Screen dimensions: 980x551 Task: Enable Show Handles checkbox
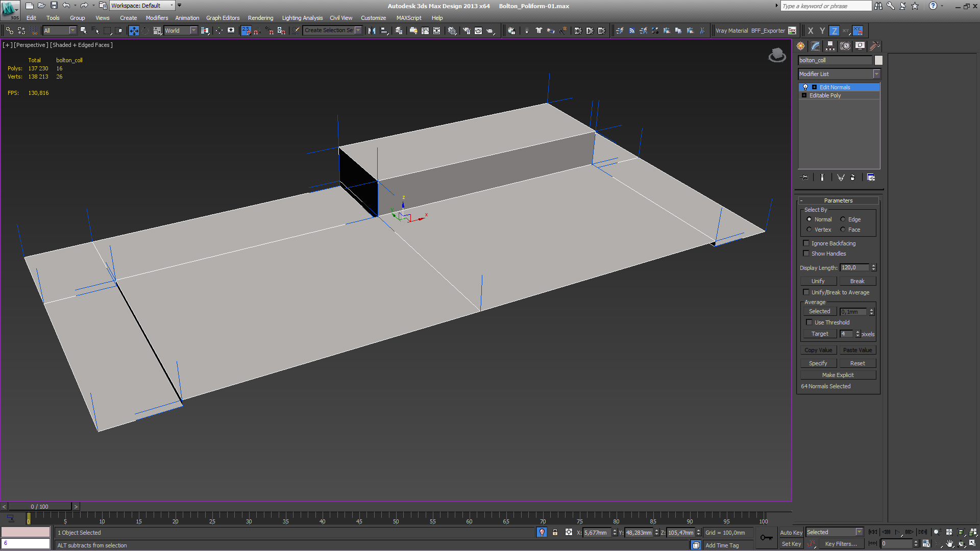coord(806,253)
